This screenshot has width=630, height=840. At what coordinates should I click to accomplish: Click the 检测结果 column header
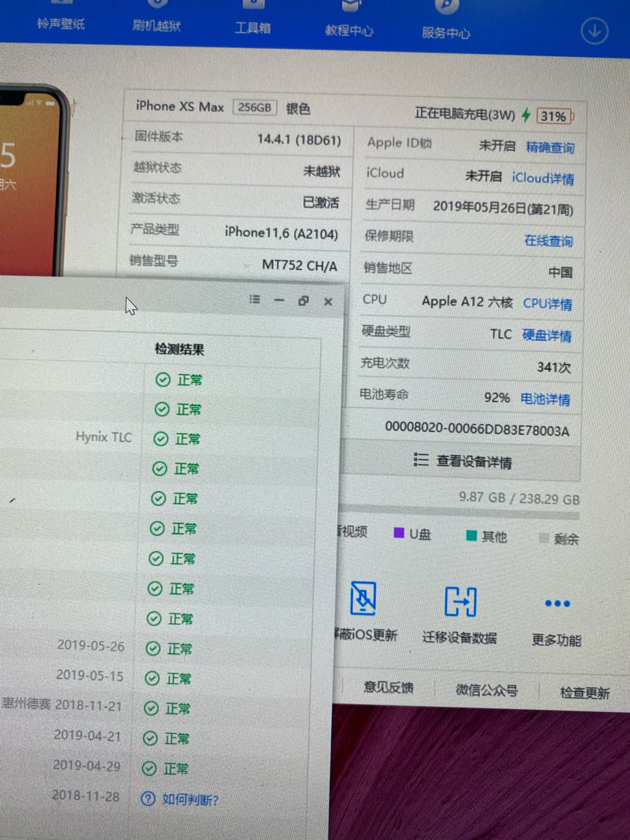[x=180, y=349]
